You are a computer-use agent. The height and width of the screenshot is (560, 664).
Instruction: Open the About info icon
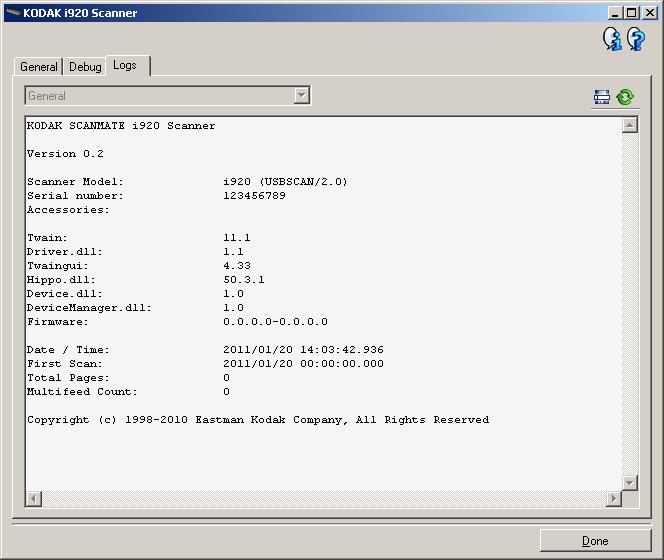[x=612, y=39]
